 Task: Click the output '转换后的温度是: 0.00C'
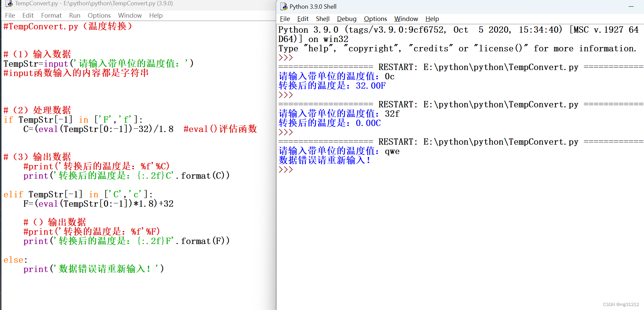pos(330,123)
